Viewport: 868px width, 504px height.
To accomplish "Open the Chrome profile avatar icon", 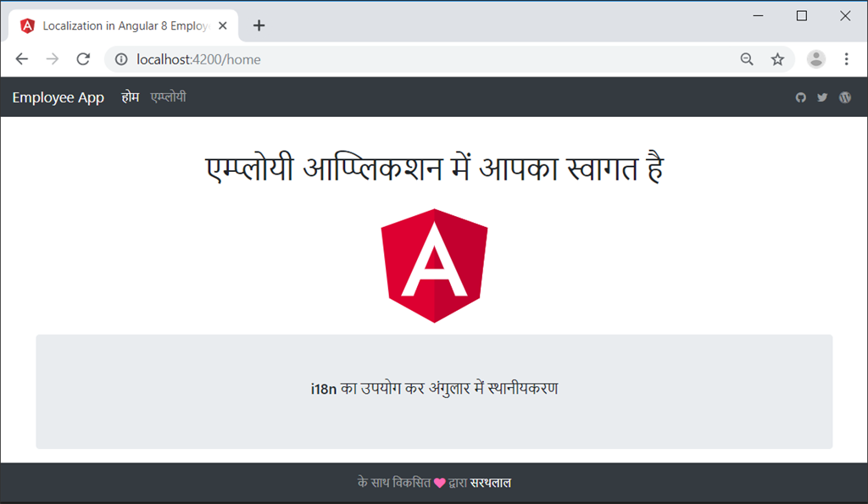I will pos(815,59).
